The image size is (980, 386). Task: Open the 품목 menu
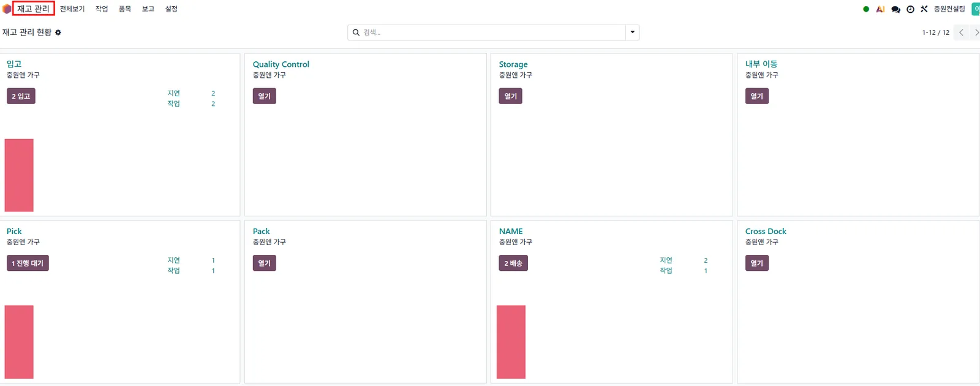click(x=125, y=9)
